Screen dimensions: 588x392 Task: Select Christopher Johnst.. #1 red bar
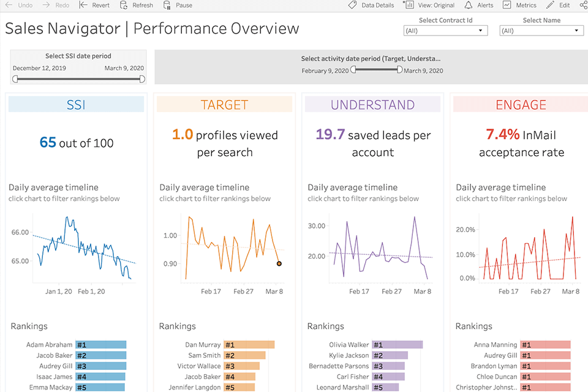546,388
